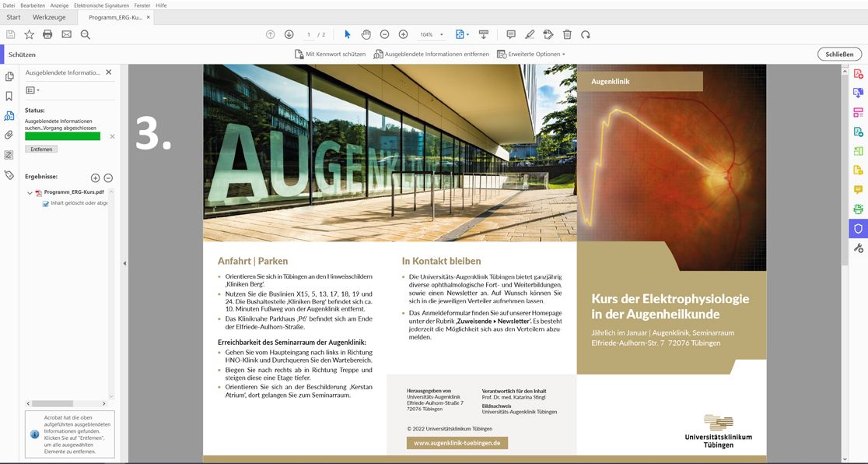
Task: Expand all results with plus circle
Action: click(95, 178)
